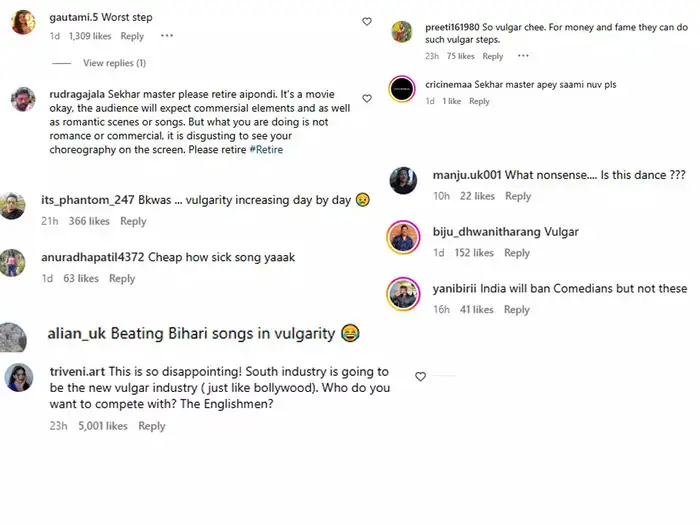Open yanibirii's profile avatar

[403, 294]
